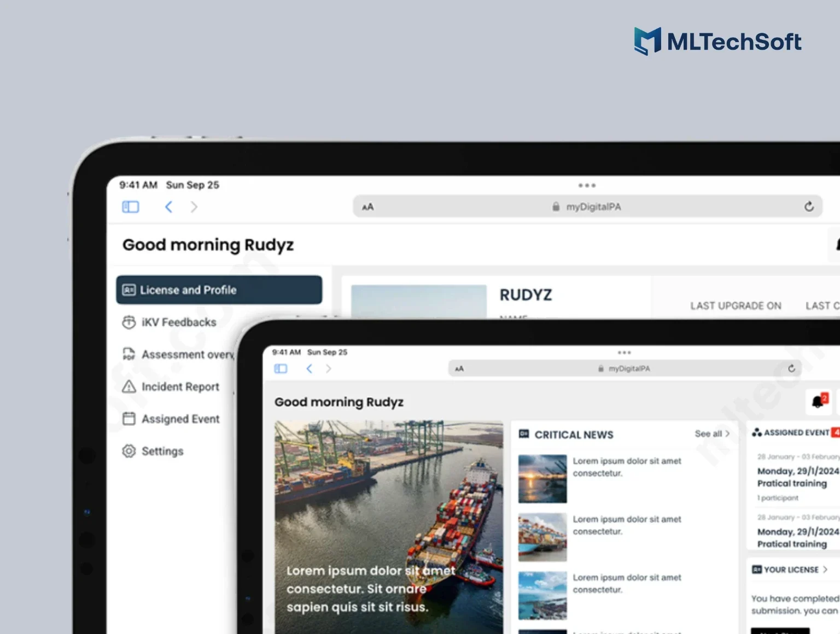Image resolution: width=840 pixels, height=634 pixels.
Task: Open the three-dot menu above front address bar
Action: click(x=624, y=353)
